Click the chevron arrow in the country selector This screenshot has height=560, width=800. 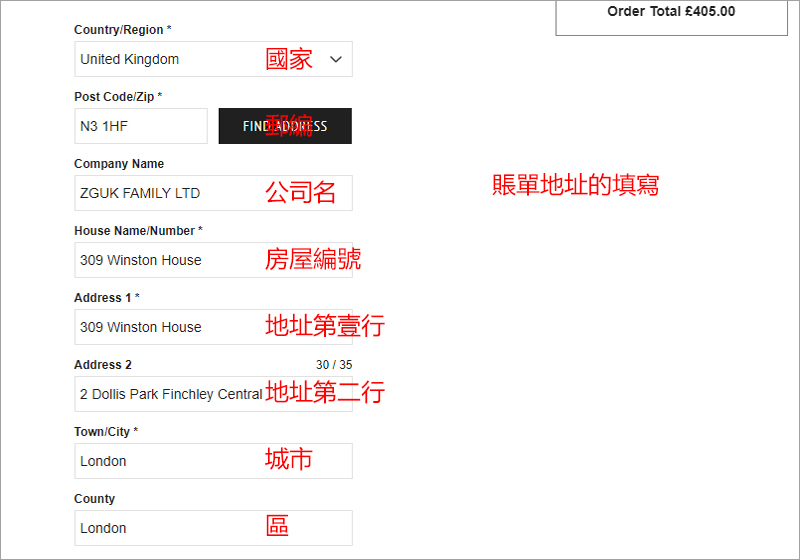[x=336, y=59]
